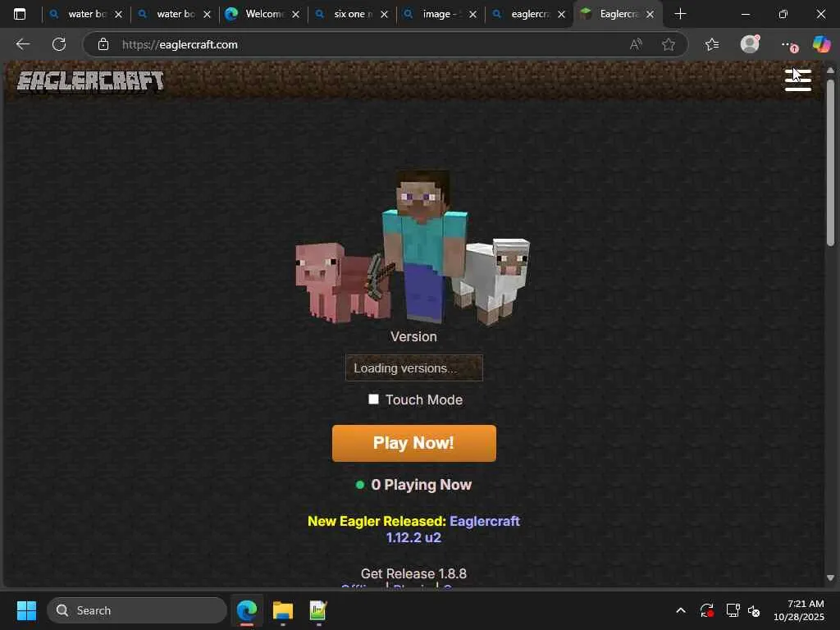This screenshot has width=840, height=630.
Task: Close the active Eaglercraft tab
Action: point(650,15)
